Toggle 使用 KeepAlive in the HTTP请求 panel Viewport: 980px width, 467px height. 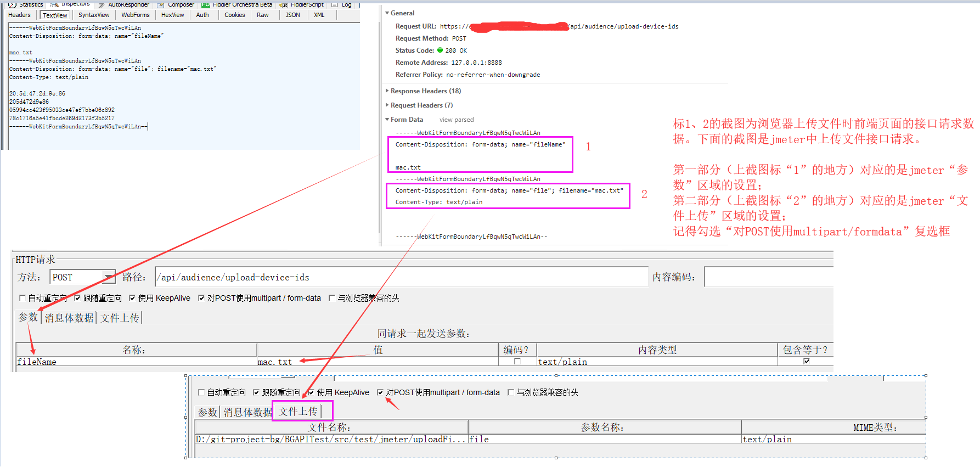(132, 298)
